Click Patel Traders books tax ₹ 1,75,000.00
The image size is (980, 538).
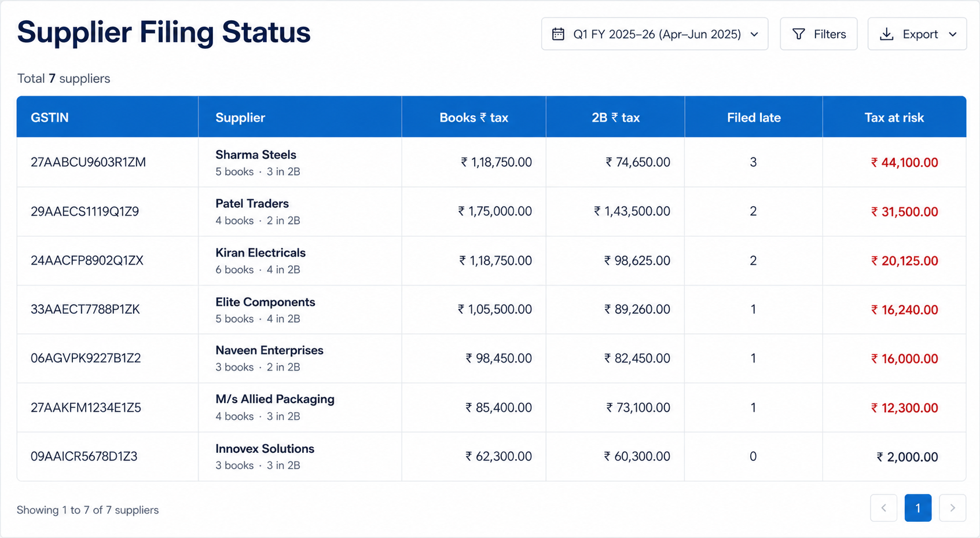(495, 211)
